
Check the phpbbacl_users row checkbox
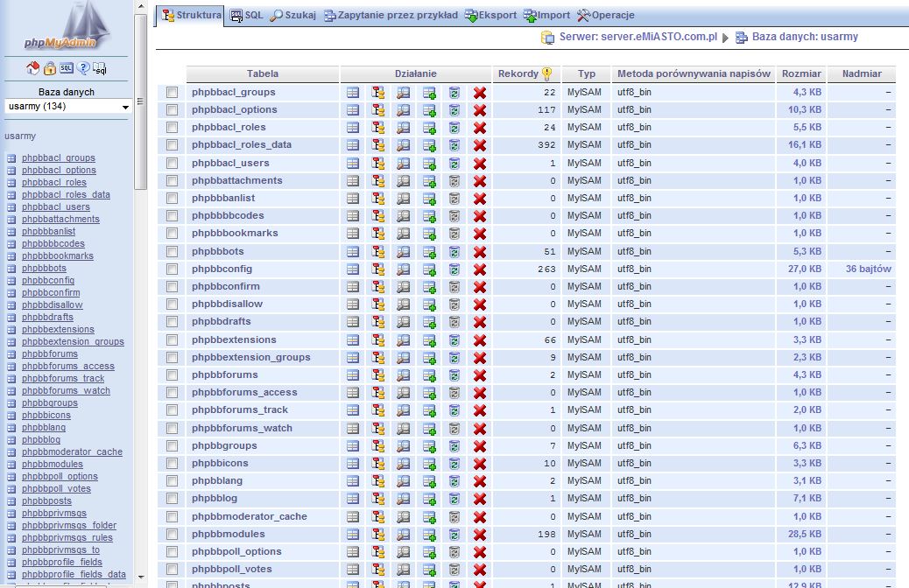(172, 163)
